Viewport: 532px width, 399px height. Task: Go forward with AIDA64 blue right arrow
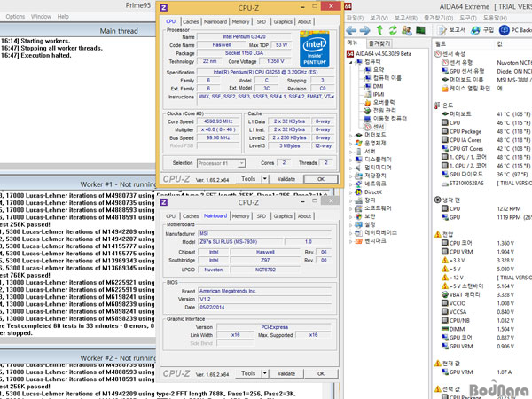(x=364, y=31)
